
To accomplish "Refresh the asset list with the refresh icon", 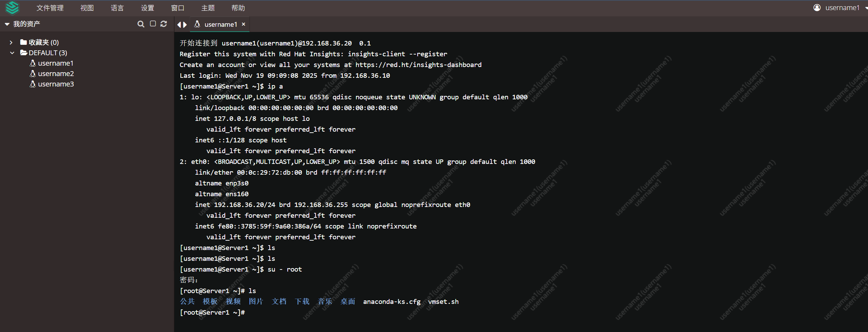I will coord(164,24).
